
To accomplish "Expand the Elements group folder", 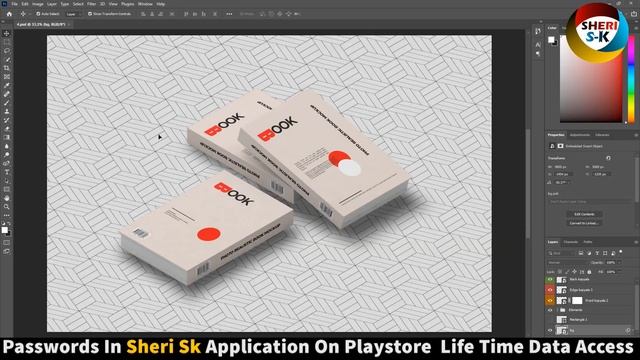I will coord(558,310).
